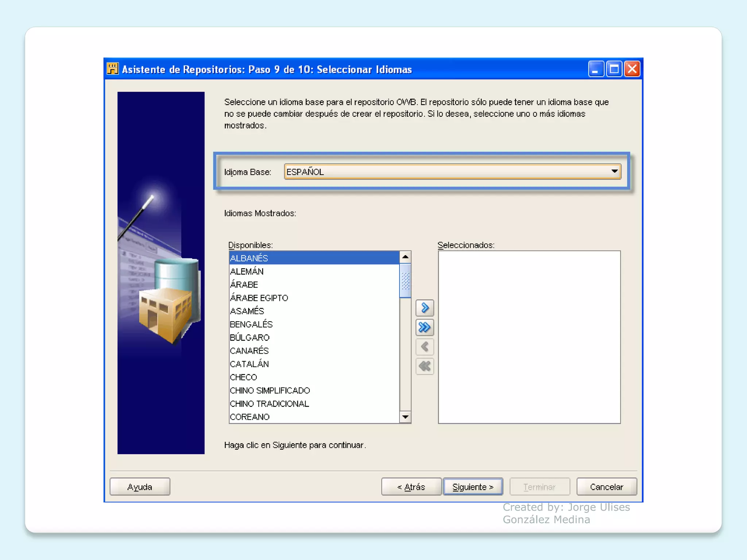Close the repository assistant dialog
This screenshot has height=560, width=747.
(x=632, y=69)
